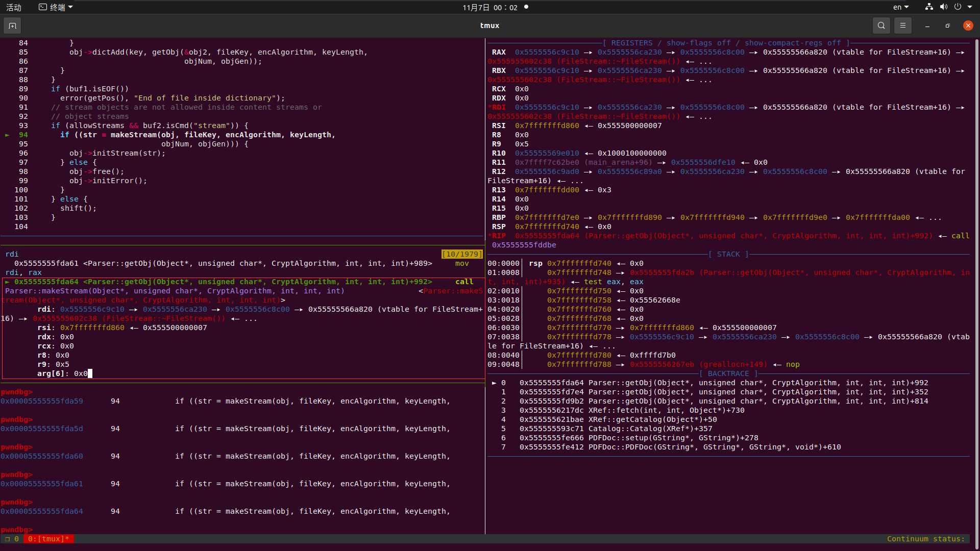Click the RSI register value 0x7fffffffd860

(547, 126)
